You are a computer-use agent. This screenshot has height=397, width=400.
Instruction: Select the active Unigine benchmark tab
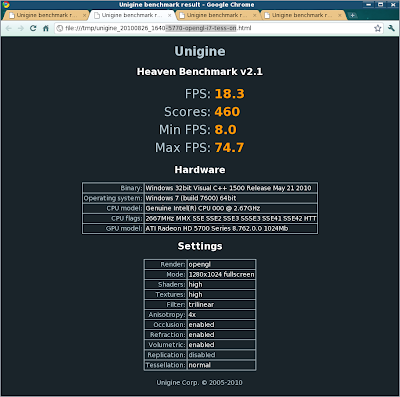tap(133, 15)
